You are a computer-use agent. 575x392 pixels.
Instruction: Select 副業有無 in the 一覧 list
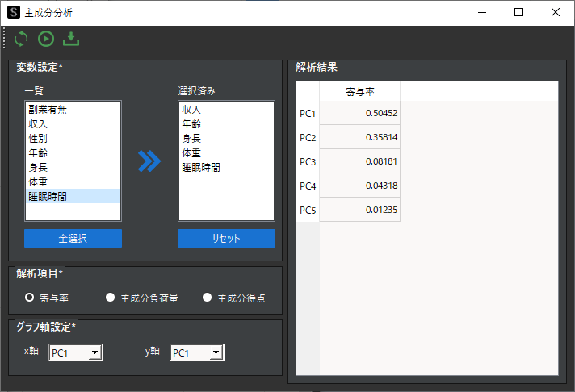click(73, 109)
